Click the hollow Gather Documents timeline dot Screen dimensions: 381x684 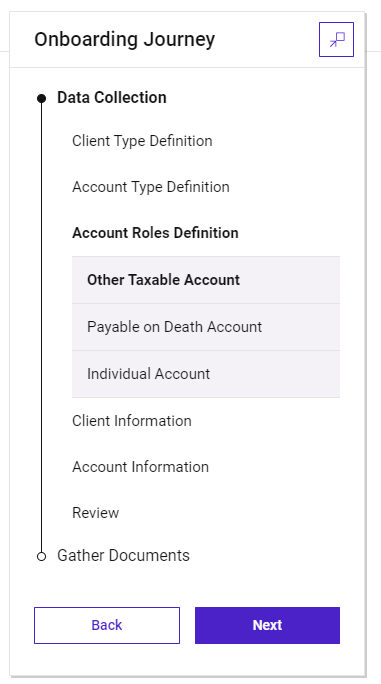(41, 556)
